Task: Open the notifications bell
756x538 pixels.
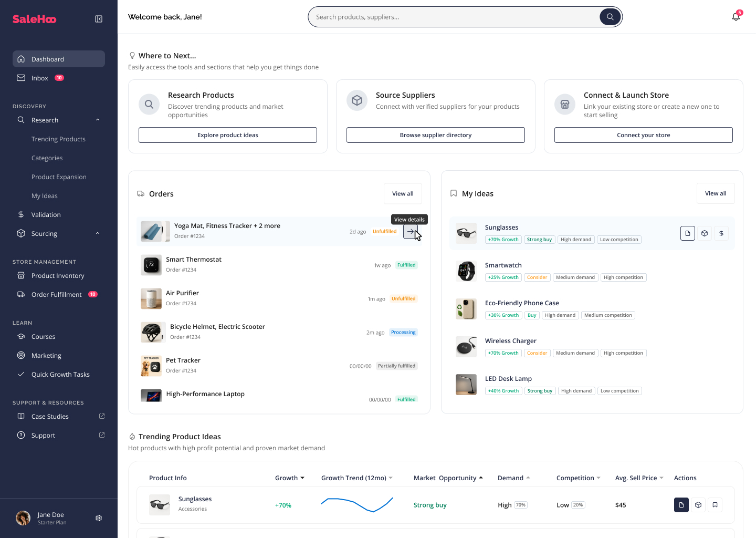Action: tap(736, 17)
